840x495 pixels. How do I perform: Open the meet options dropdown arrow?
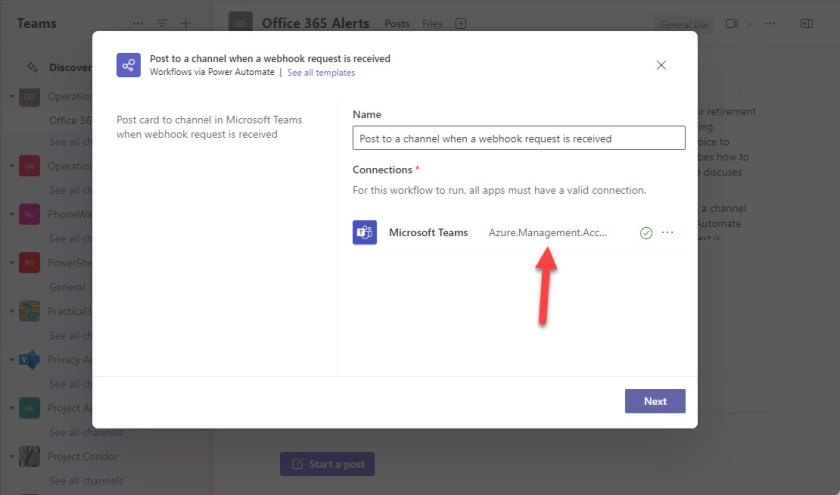click(749, 24)
